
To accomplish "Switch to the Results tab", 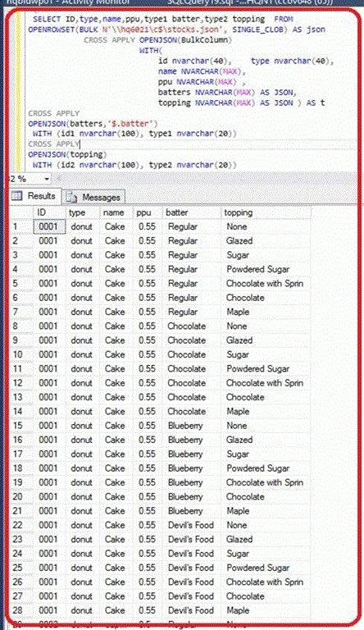I will click(x=34, y=196).
